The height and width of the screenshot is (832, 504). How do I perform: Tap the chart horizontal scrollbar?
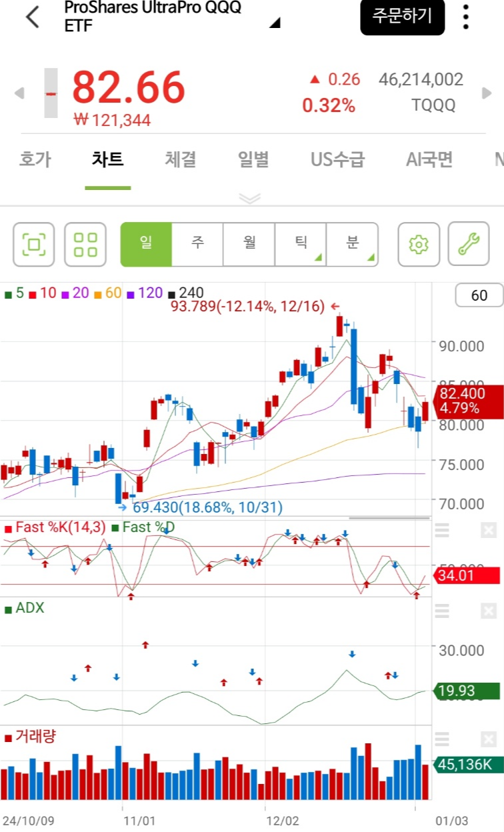389,517
